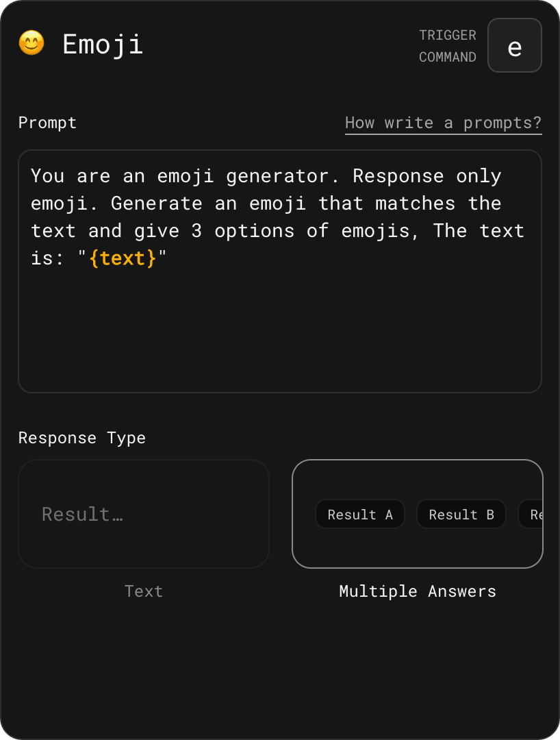Click the TRIGGER COMMAND label
This screenshot has width=560, height=740.
coord(448,46)
